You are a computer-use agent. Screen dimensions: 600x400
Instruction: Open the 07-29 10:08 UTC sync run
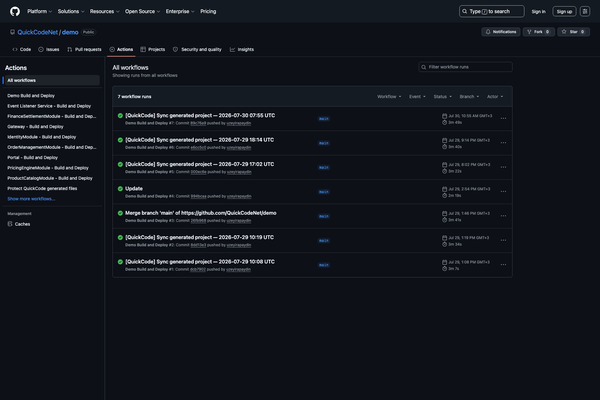pyautogui.click(x=200, y=262)
